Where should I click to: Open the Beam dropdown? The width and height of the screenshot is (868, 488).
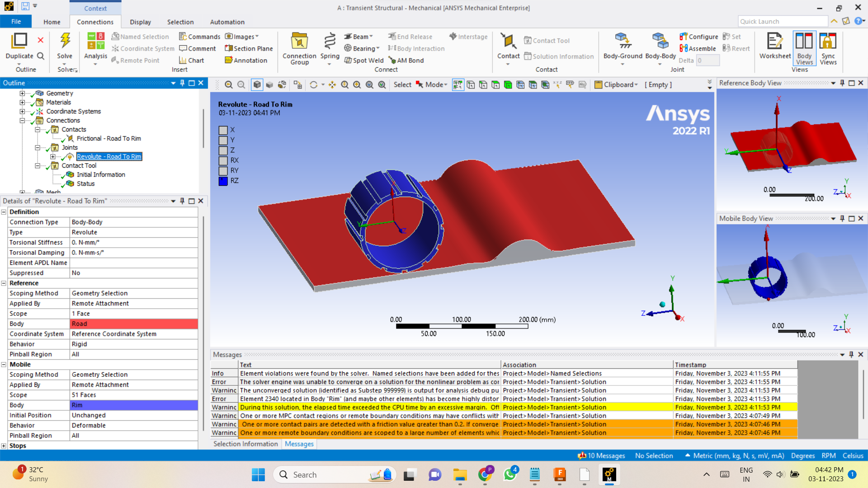point(359,37)
